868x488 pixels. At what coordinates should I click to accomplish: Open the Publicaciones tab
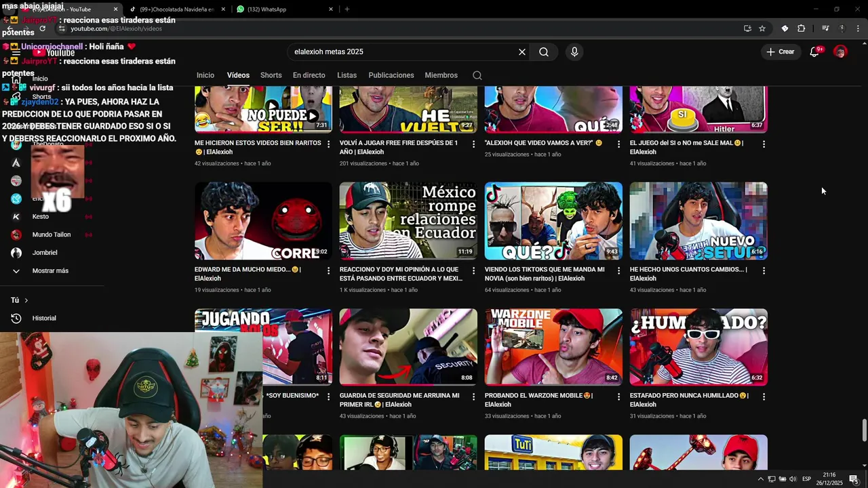click(391, 75)
